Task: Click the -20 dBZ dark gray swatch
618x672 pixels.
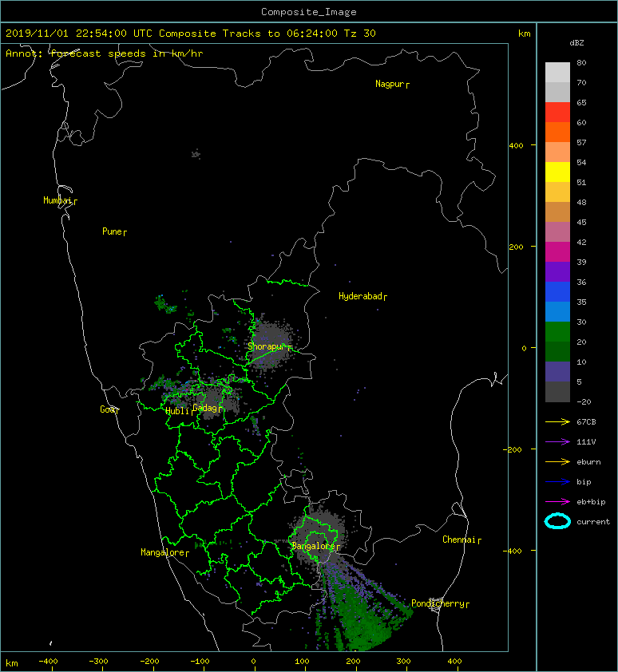Action: point(557,392)
